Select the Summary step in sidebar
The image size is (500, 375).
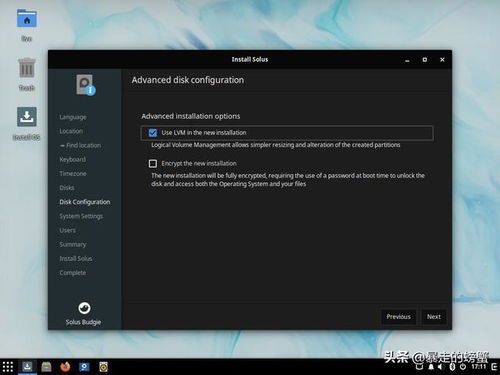click(73, 244)
